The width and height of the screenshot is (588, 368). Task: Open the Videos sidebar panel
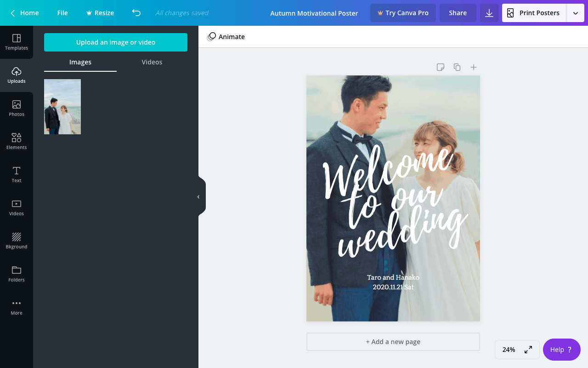pyautogui.click(x=17, y=207)
